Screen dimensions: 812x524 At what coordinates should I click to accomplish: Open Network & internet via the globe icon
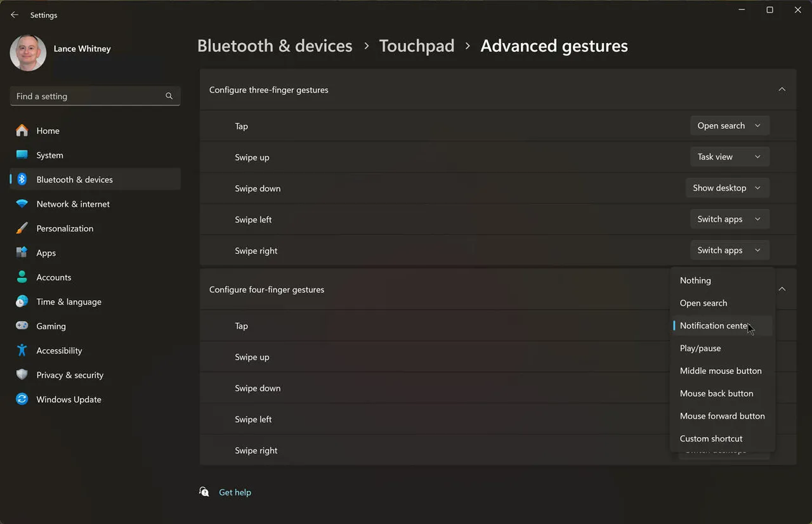22,204
